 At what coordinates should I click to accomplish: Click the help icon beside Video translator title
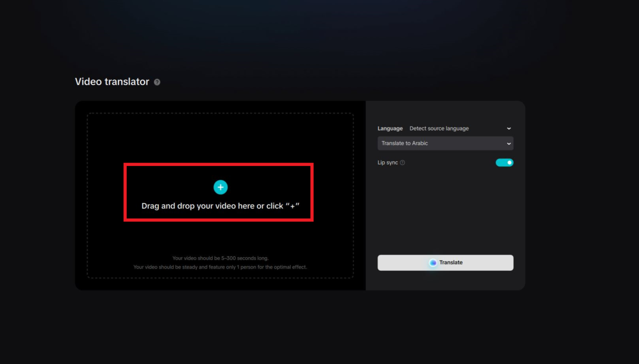pos(157,82)
